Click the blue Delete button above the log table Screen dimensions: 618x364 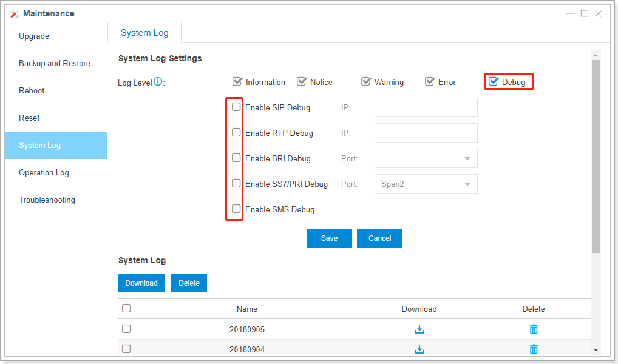pos(189,283)
